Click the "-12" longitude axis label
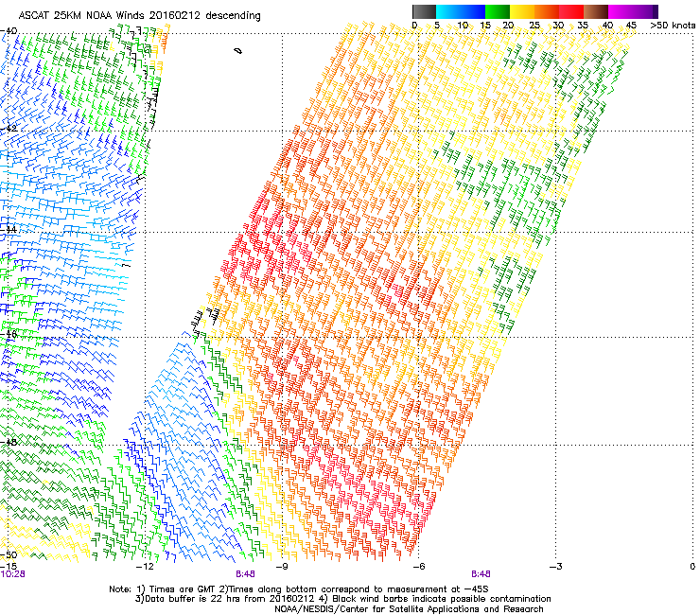The width and height of the screenshot is (700, 615). click(145, 567)
